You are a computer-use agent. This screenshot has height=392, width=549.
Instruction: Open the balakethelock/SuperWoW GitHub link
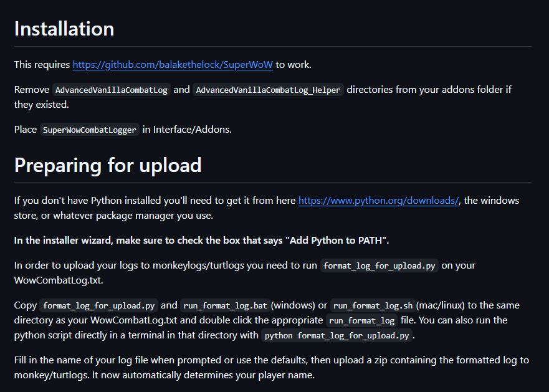pos(173,65)
